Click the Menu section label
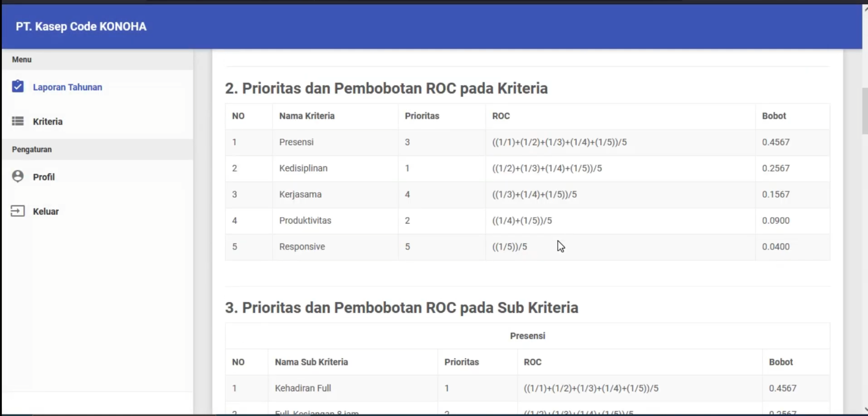Image resolution: width=868 pixels, height=416 pixels. pyautogui.click(x=22, y=59)
